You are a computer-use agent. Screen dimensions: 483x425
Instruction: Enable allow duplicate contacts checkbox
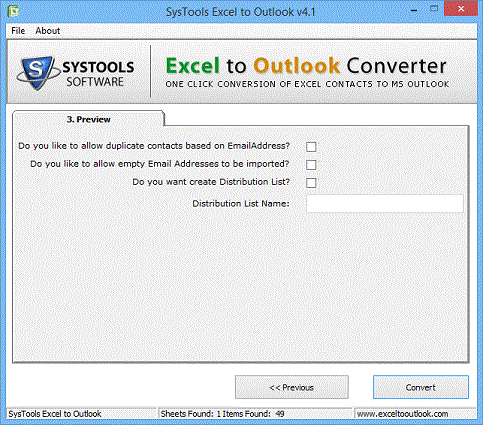click(x=311, y=147)
